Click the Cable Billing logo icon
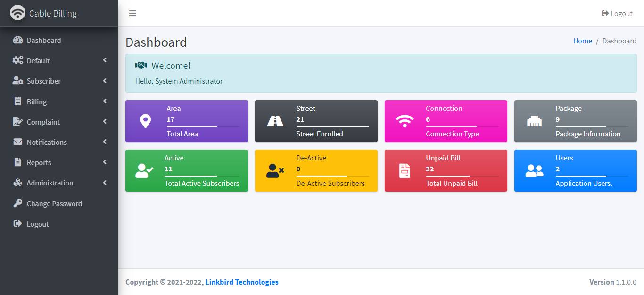The image size is (644, 295). [17, 13]
